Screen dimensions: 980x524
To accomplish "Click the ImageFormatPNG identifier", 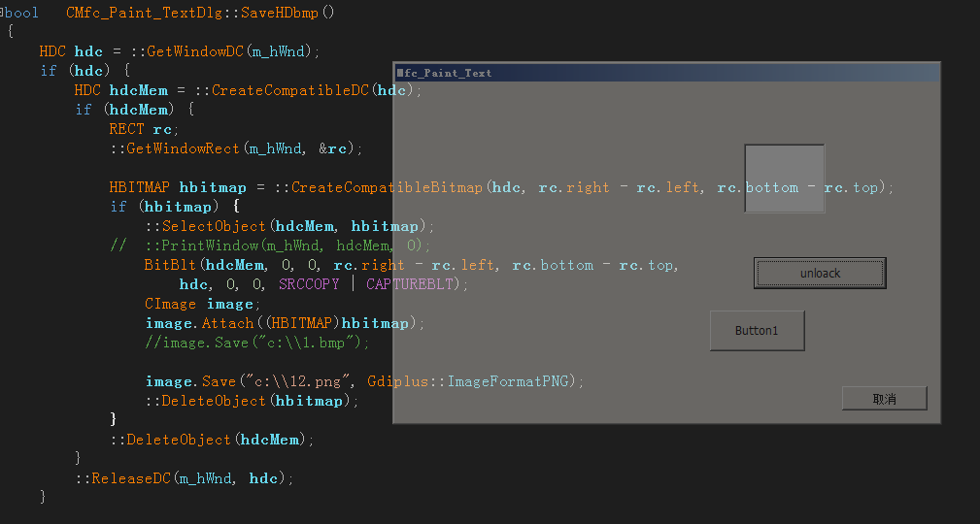I will pyautogui.click(x=508, y=381).
